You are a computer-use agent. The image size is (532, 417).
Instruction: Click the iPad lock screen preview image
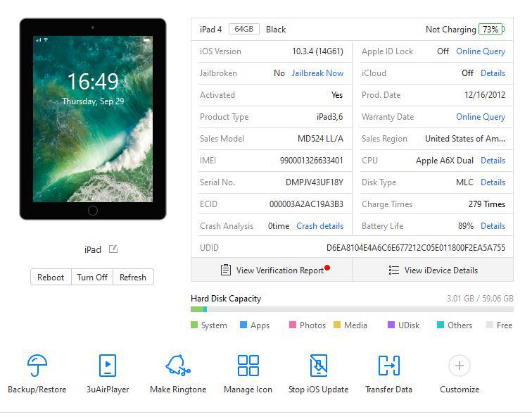[x=93, y=119]
